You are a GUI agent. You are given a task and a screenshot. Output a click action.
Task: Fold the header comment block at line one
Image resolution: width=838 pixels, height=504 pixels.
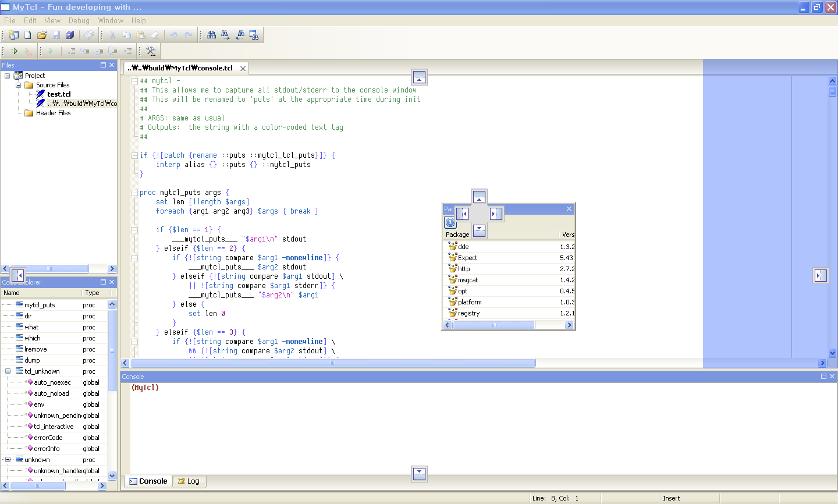pyautogui.click(x=134, y=81)
